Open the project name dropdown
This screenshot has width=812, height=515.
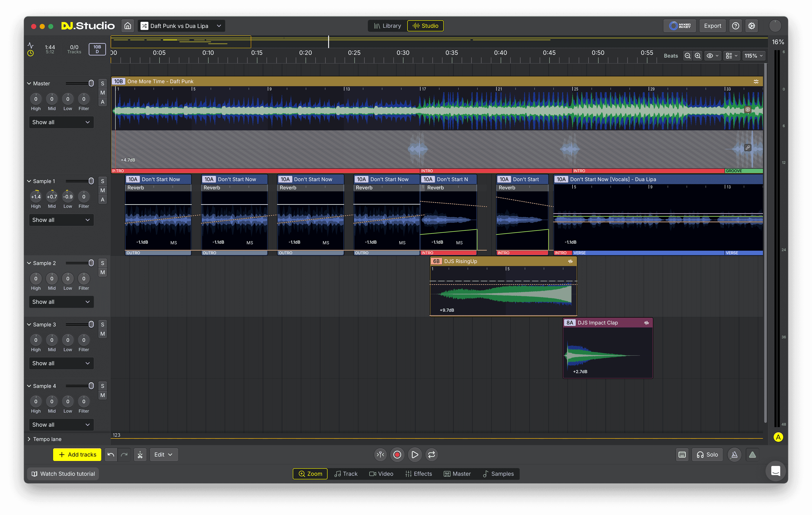coord(181,26)
